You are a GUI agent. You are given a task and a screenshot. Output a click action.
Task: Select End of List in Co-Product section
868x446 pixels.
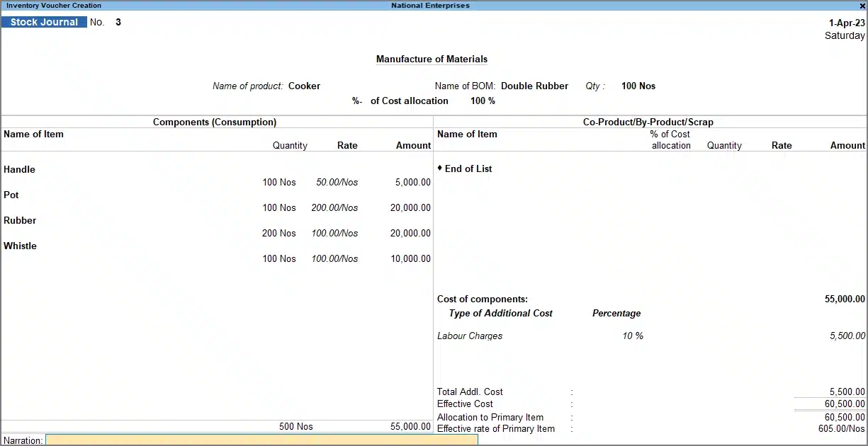tap(468, 168)
